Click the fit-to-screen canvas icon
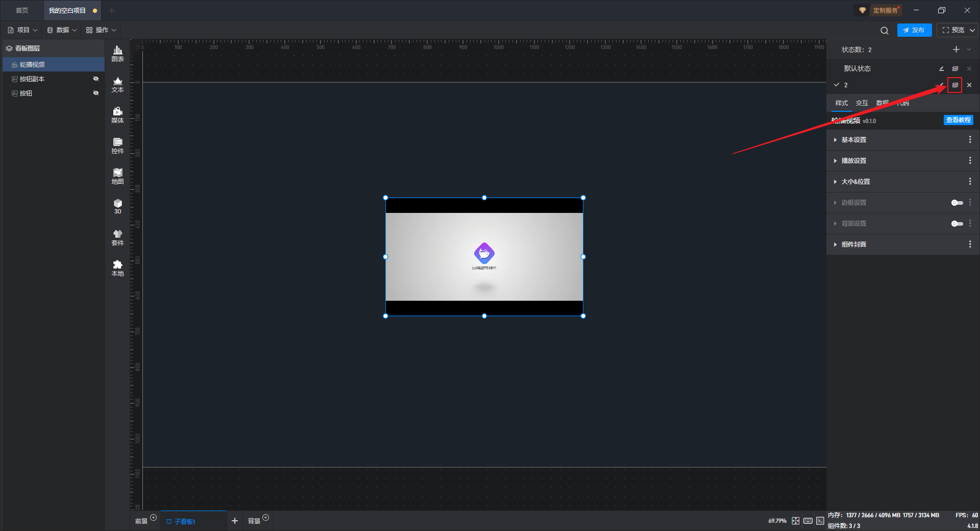Viewport: 980px width, 531px height. tap(796, 521)
